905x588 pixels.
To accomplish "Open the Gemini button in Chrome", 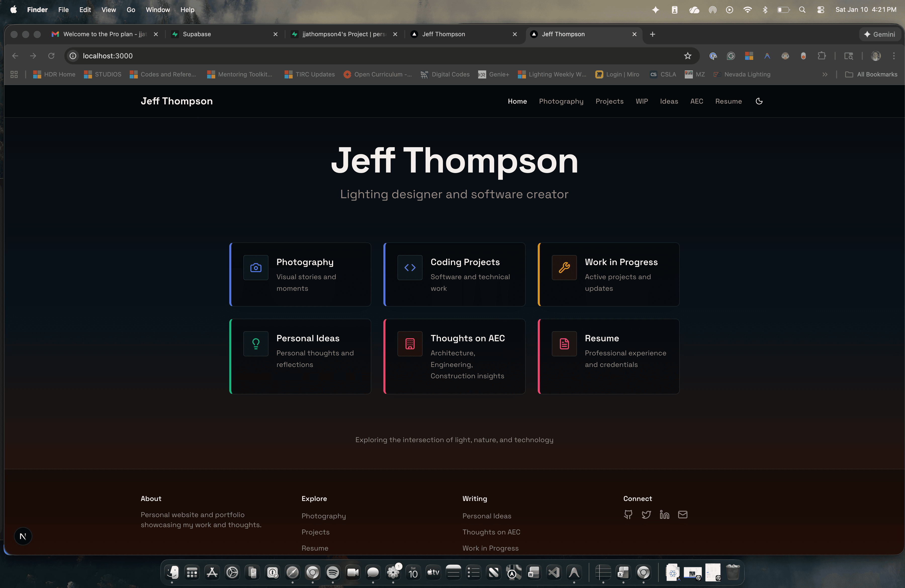I will coord(880,34).
